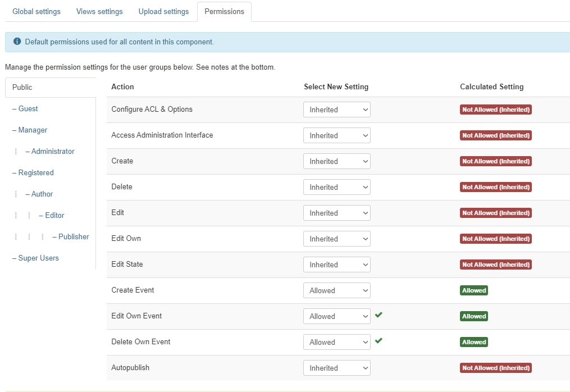Image resolution: width=570 pixels, height=392 pixels.
Task: Click the Calculated Setting column header
Action: click(491, 86)
